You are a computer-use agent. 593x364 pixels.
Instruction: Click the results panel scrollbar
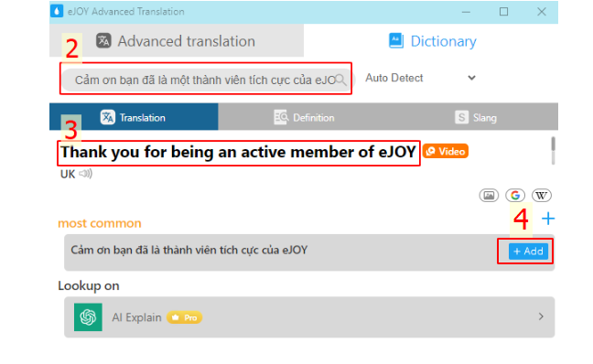coord(553,150)
